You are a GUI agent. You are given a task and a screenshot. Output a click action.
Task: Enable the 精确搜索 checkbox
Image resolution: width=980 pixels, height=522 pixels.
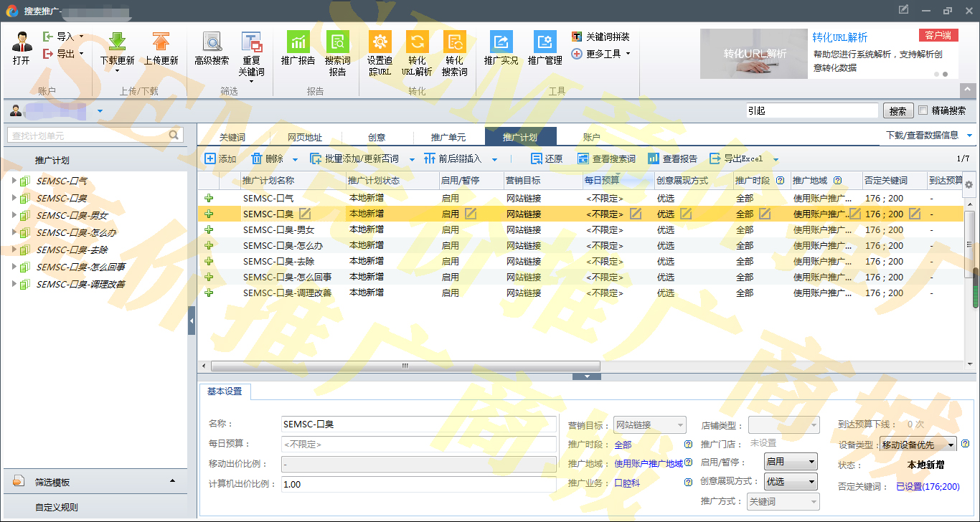coord(923,110)
